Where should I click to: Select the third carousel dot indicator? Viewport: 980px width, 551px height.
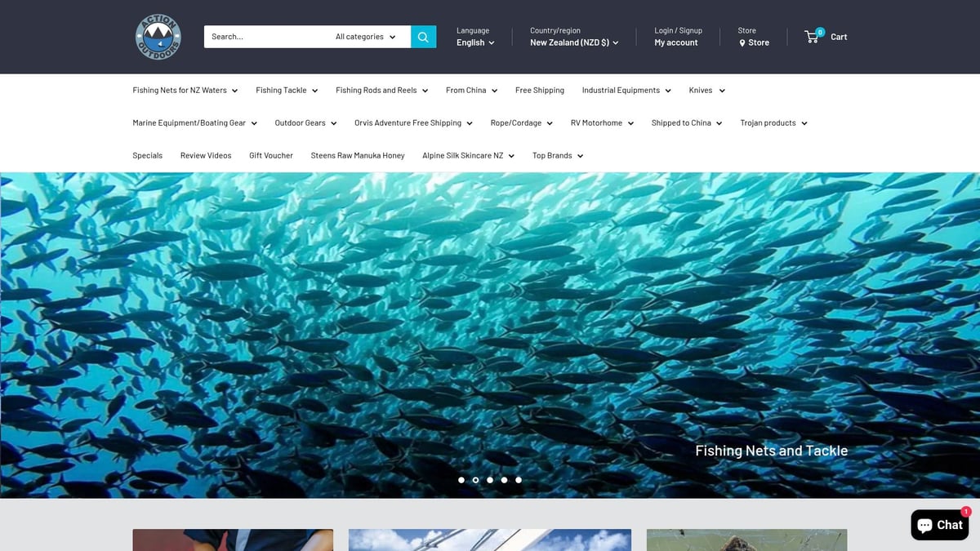coord(490,480)
